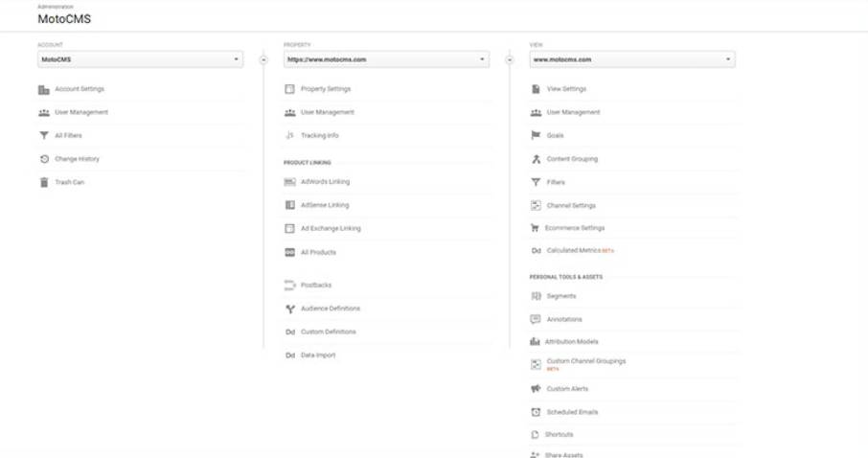Click the Goals flag icon
This screenshot has width=868, height=458.
coord(536,136)
